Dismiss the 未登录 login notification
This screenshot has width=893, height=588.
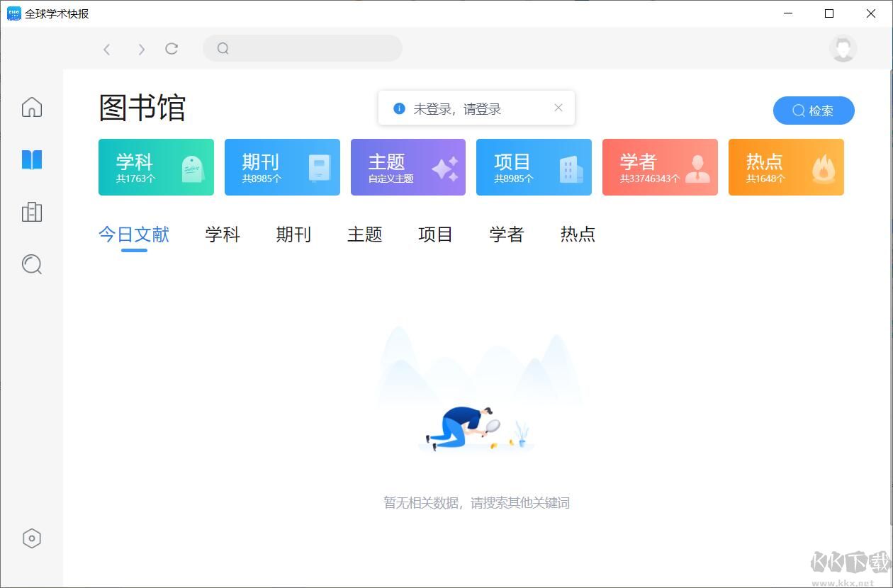click(558, 107)
